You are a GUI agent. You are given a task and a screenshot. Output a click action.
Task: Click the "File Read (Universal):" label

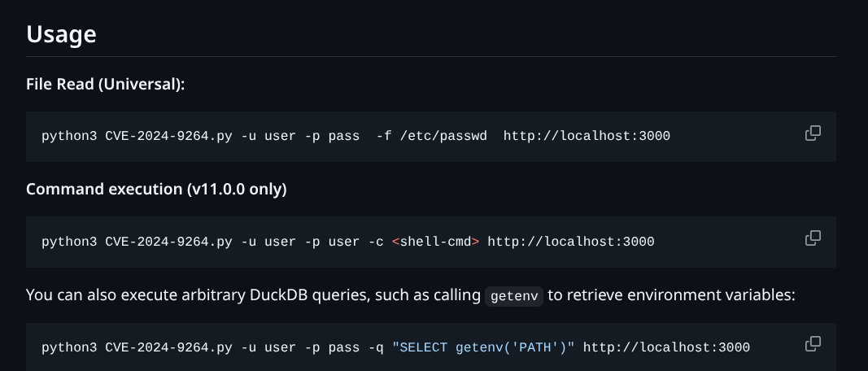point(106,84)
